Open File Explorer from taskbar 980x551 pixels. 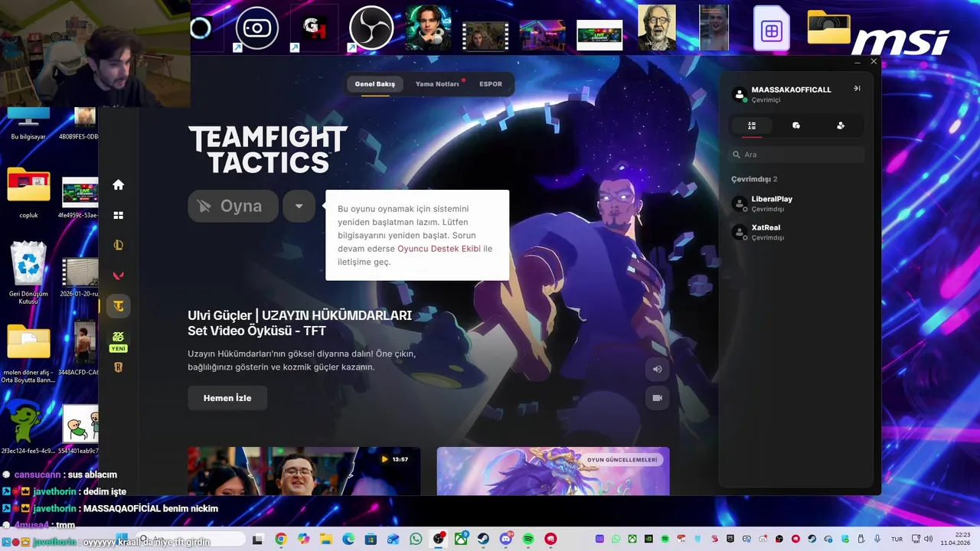tap(325, 540)
